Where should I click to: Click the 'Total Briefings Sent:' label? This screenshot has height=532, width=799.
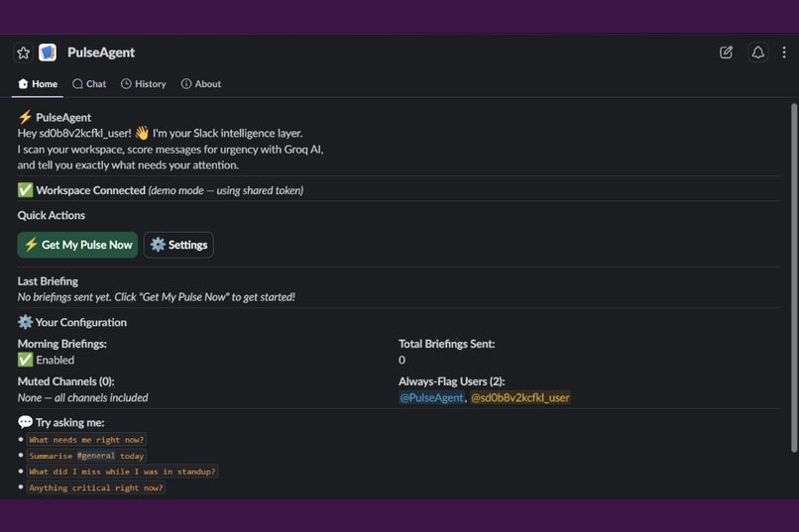click(x=447, y=344)
